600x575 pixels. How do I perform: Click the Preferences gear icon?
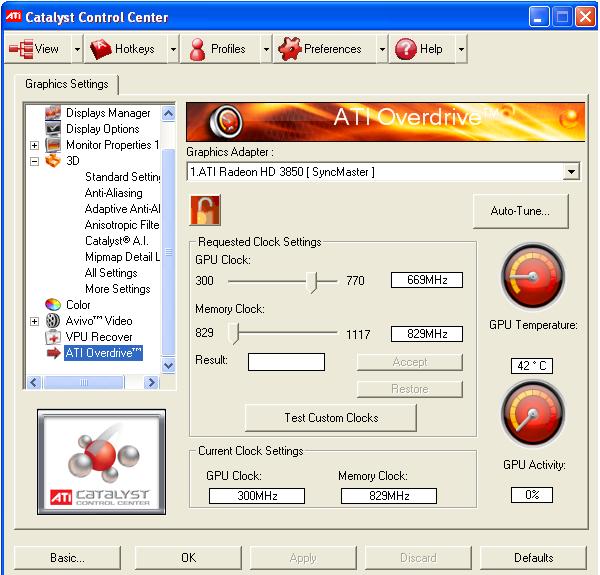coord(290,49)
